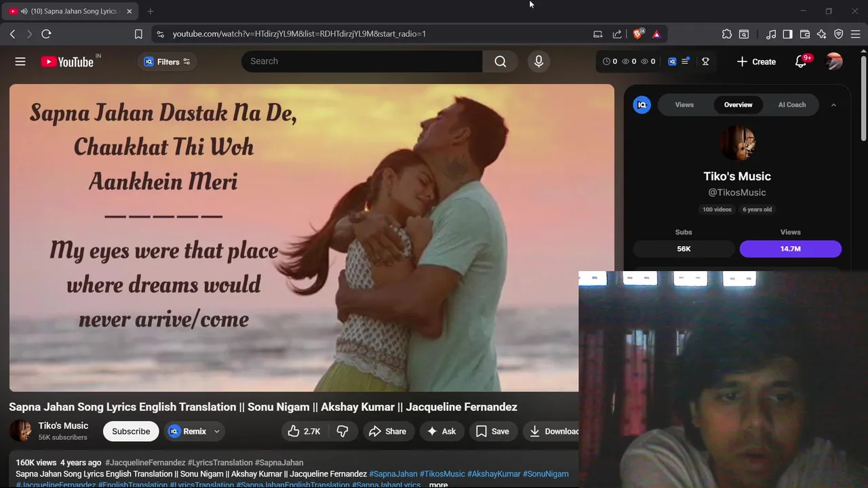Click the vidIQ panel logo

[642, 104]
